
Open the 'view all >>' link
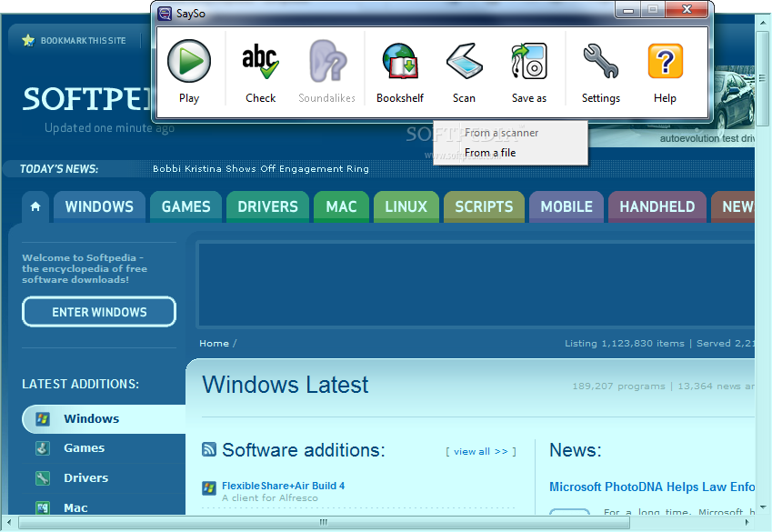tap(481, 452)
